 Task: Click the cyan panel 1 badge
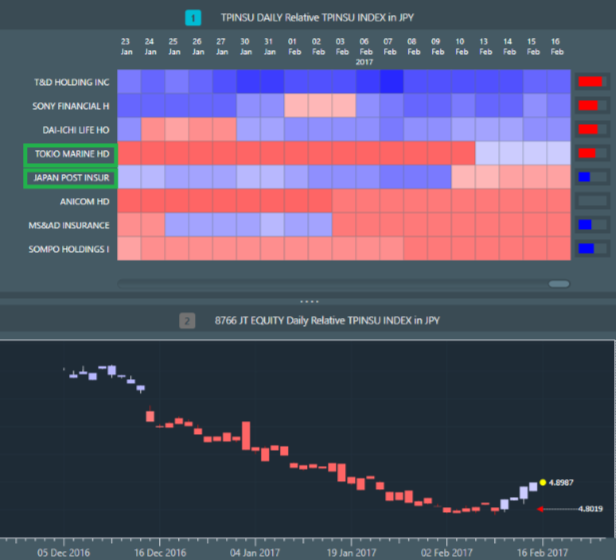coord(193,18)
